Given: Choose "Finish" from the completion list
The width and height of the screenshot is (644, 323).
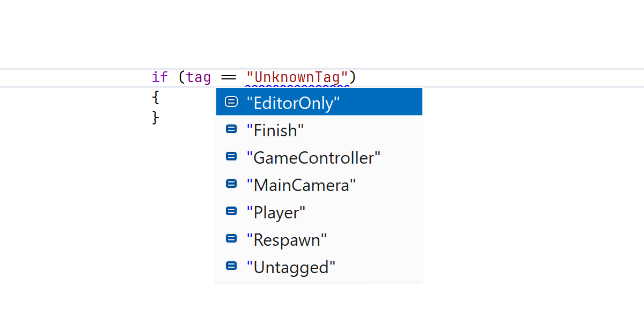Looking at the screenshot, I should (275, 130).
